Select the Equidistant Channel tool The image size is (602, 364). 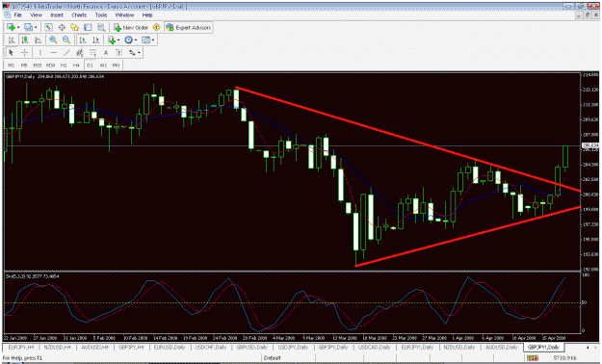tap(80, 52)
